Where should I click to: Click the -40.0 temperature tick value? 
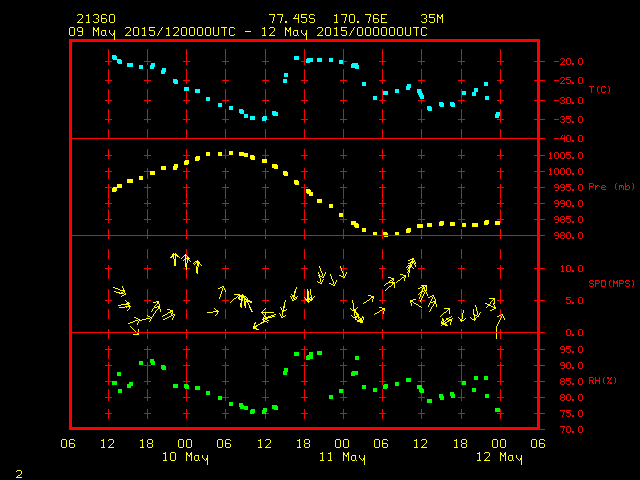[569, 139]
